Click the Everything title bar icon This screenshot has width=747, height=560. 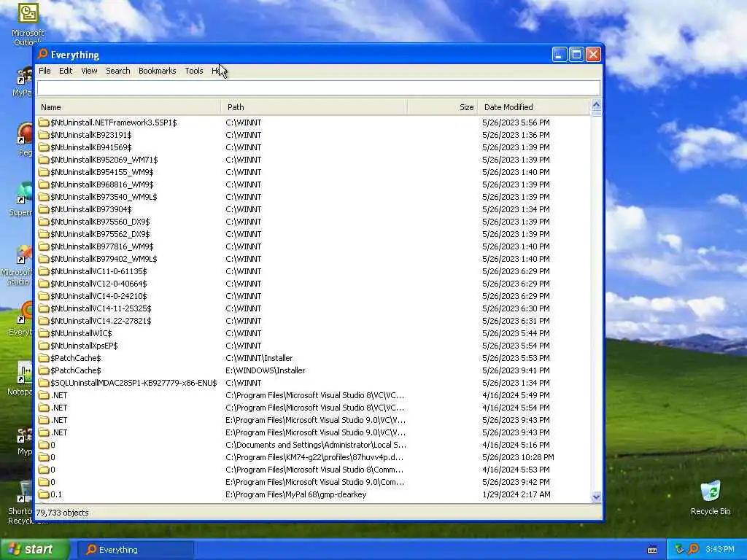click(43, 54)
